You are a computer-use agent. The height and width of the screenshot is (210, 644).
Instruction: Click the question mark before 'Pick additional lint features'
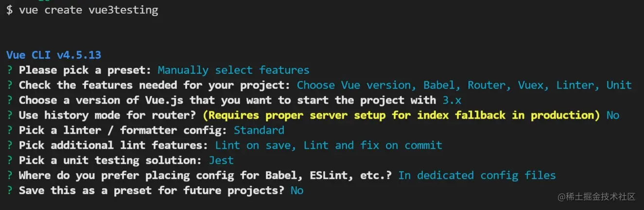click(10, 145)
